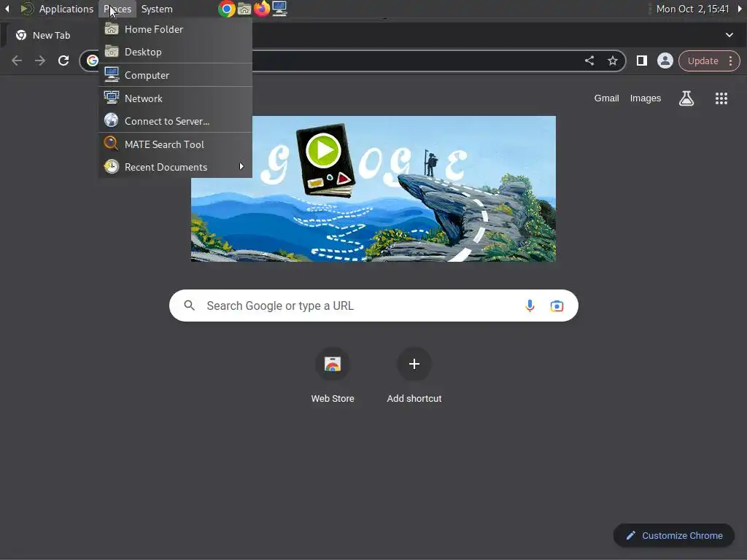
Task: Go forward in Chrome
Action: [x=40, y=61]
